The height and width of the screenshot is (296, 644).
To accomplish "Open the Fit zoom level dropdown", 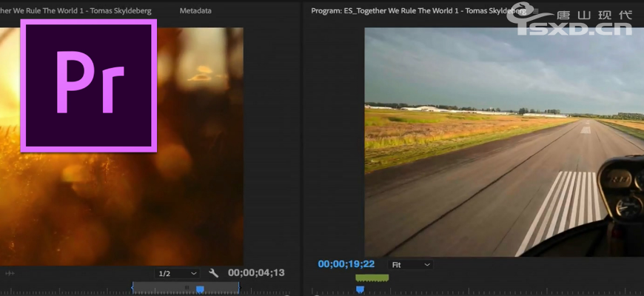I will coord(410,265).
